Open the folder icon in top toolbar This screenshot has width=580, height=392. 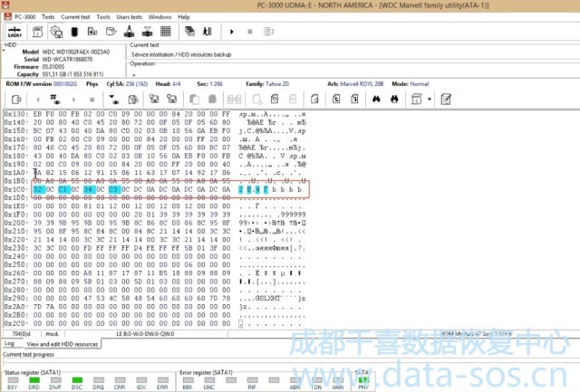tap(111, 32)
